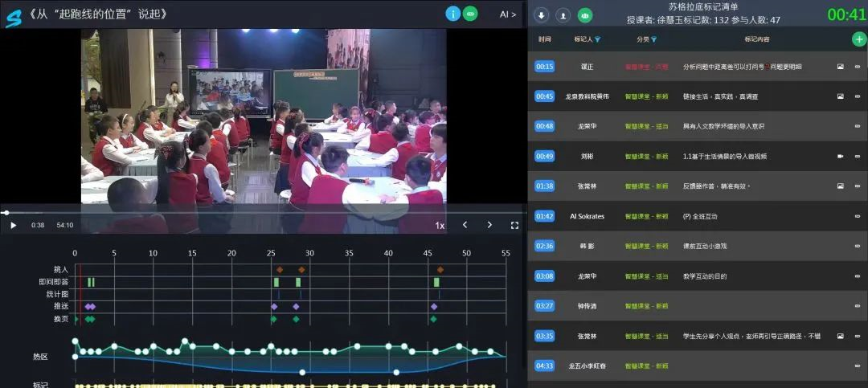
Task: Click the green link icon beside info
Action: coord(470,14)
